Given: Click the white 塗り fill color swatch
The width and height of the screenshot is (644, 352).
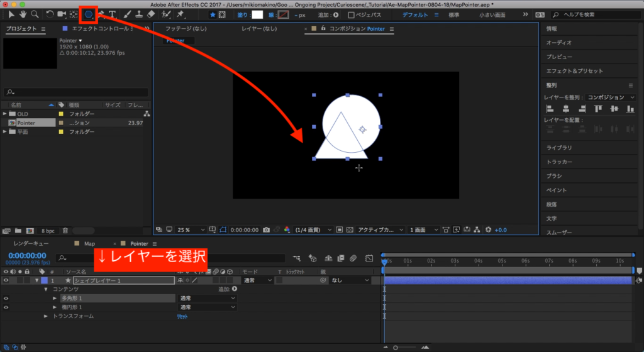Looking at the screenshot, I should tap(257, 14).
